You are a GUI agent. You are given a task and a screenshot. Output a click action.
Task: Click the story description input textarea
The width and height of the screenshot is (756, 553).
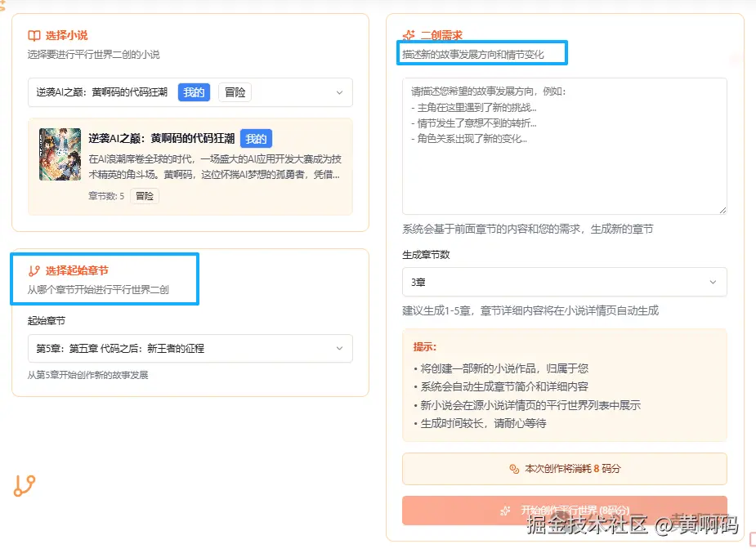click(564, 143)
